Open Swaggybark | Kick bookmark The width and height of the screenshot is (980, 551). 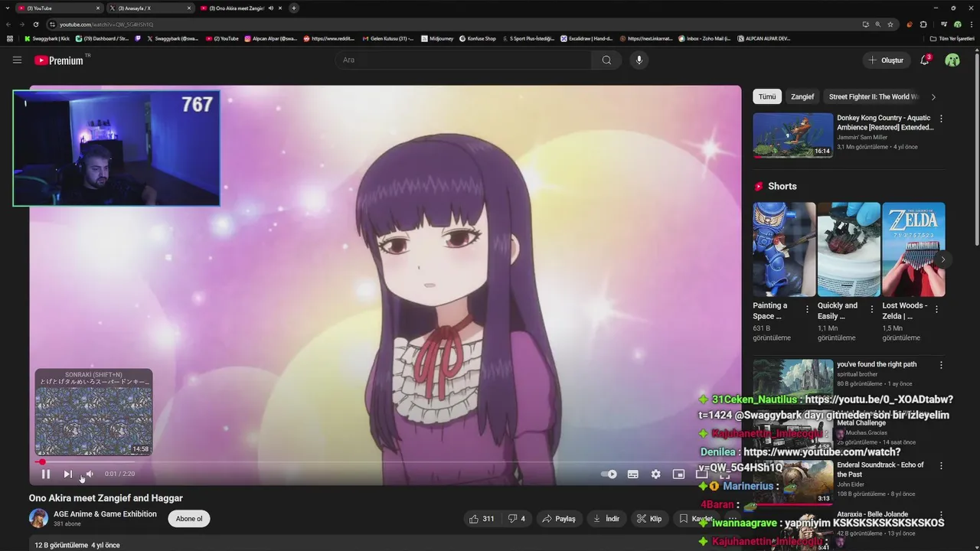pyautogui.click(x=47, y=38)
